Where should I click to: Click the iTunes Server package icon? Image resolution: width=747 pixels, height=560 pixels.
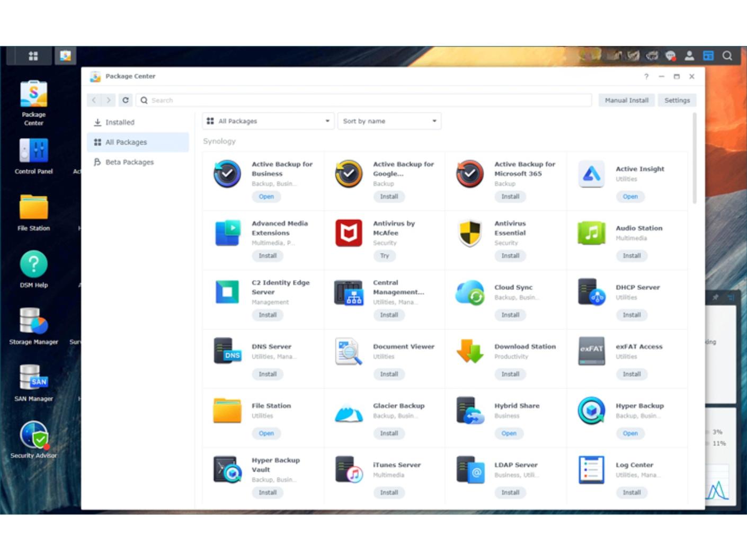[349, 469]
